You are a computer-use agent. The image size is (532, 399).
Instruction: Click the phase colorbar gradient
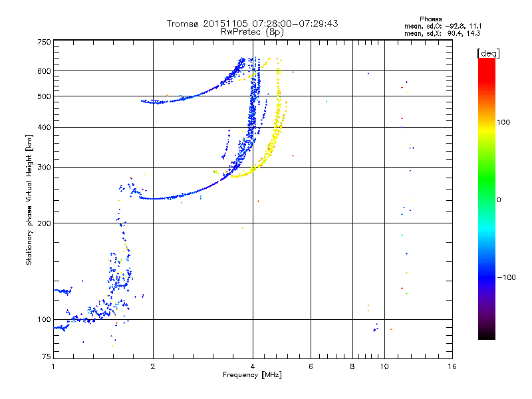pos(487,198)
